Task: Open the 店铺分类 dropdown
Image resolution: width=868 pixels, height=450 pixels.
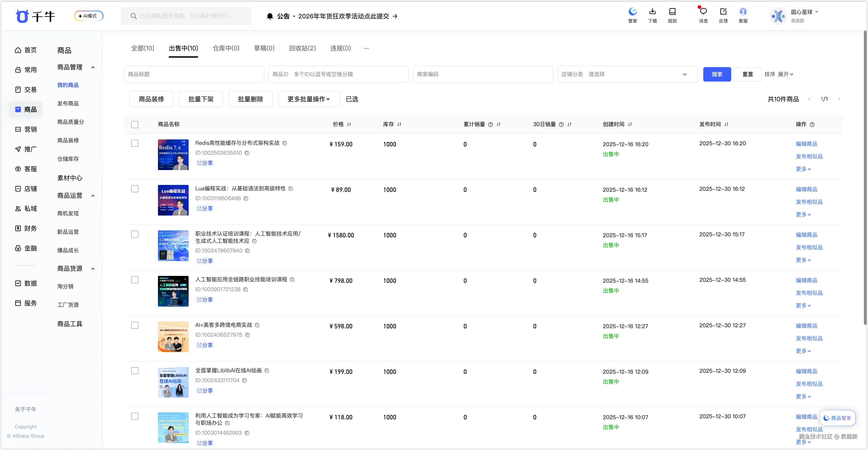Action: [627, 75]
